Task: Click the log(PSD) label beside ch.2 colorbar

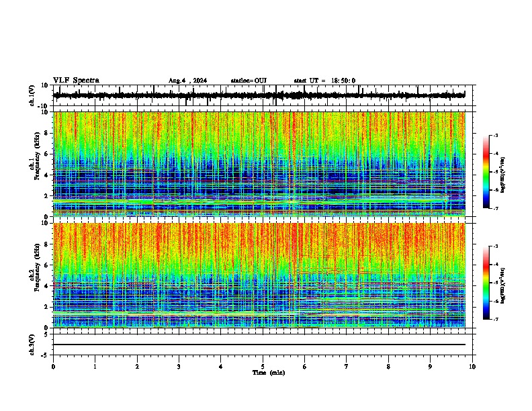Action: click(503, 285)
